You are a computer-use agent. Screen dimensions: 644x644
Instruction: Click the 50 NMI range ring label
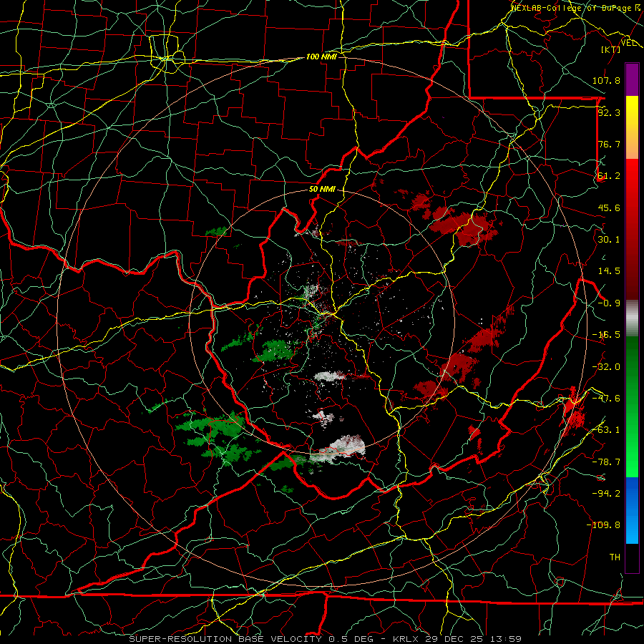(x=322, y=190)
